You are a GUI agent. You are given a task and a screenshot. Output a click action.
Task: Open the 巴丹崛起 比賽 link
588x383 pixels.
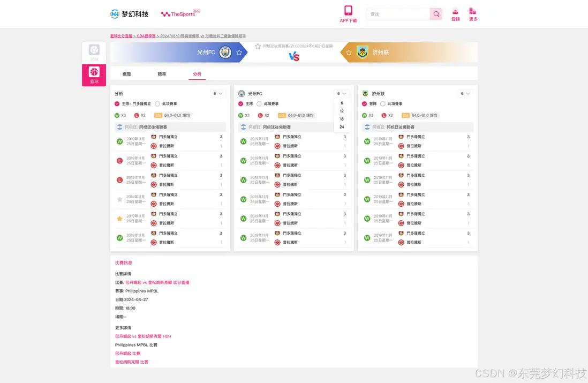[127, 354]
